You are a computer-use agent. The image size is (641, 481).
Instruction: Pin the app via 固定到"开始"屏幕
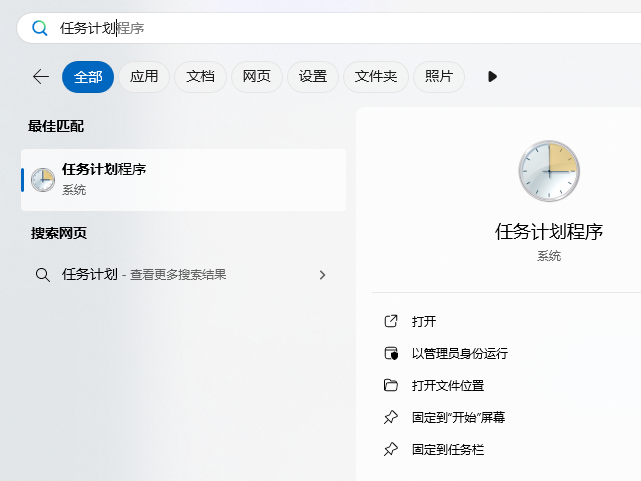coord(458,417)
